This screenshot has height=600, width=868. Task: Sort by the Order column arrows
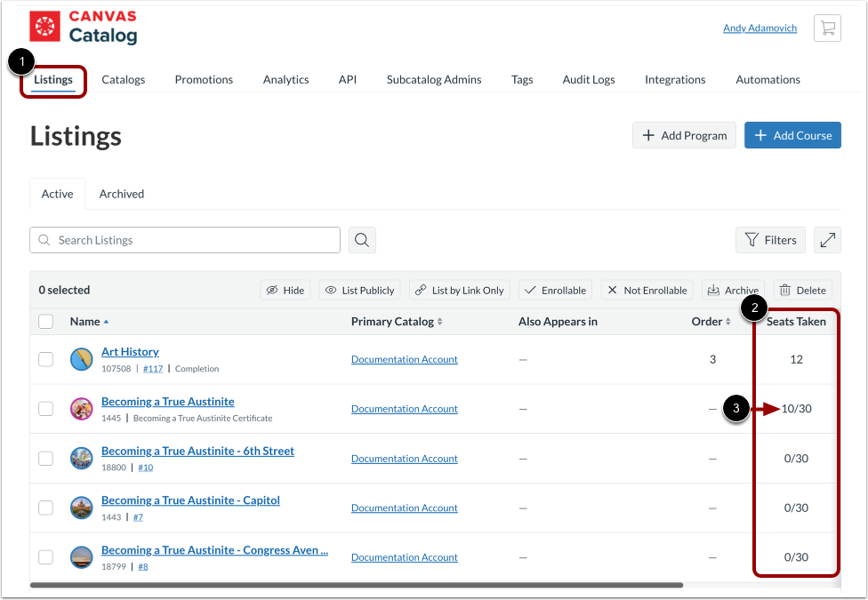[727, 321]
